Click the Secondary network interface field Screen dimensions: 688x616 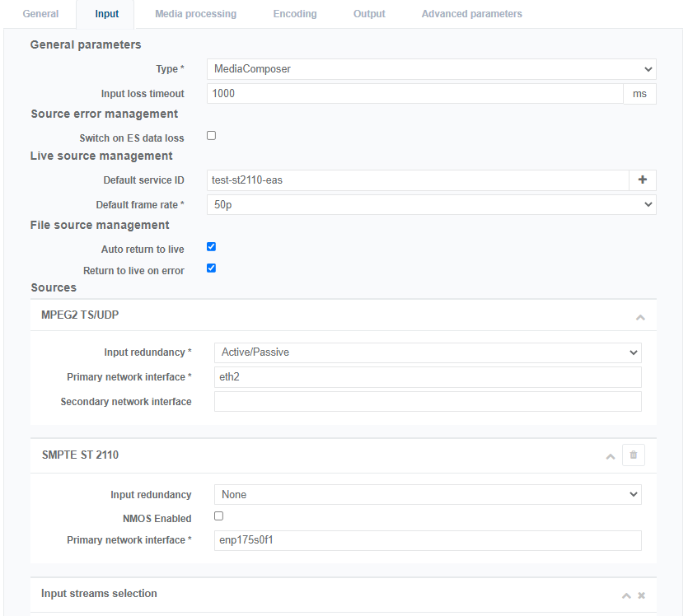click(427, 402)
